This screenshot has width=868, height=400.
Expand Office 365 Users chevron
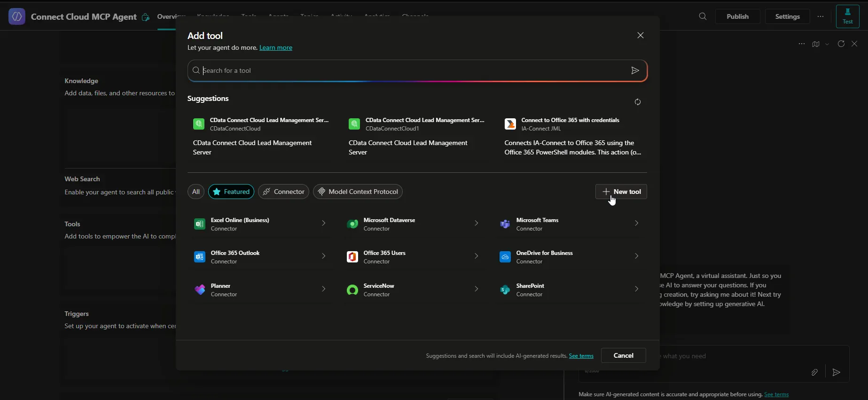(x=476, y=256)
